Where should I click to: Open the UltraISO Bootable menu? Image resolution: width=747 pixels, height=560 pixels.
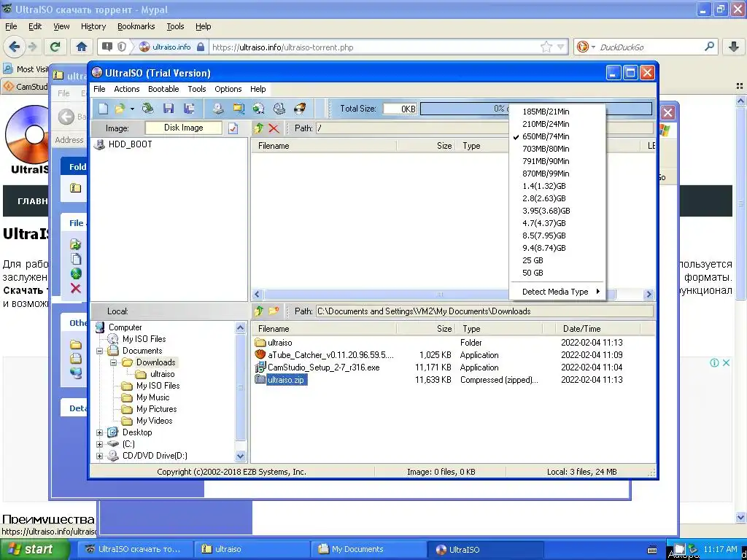[163, 89]
